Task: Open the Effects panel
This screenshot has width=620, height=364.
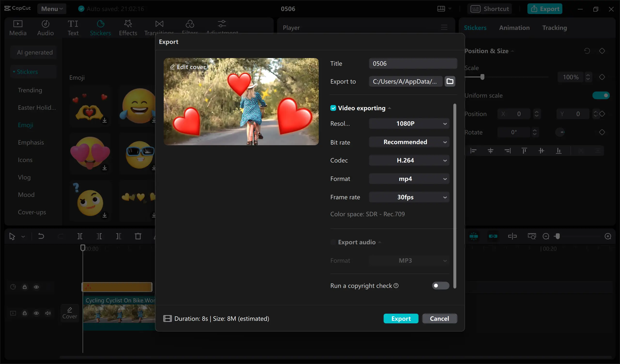Action: pyautogui.click(x=128, y=28)
